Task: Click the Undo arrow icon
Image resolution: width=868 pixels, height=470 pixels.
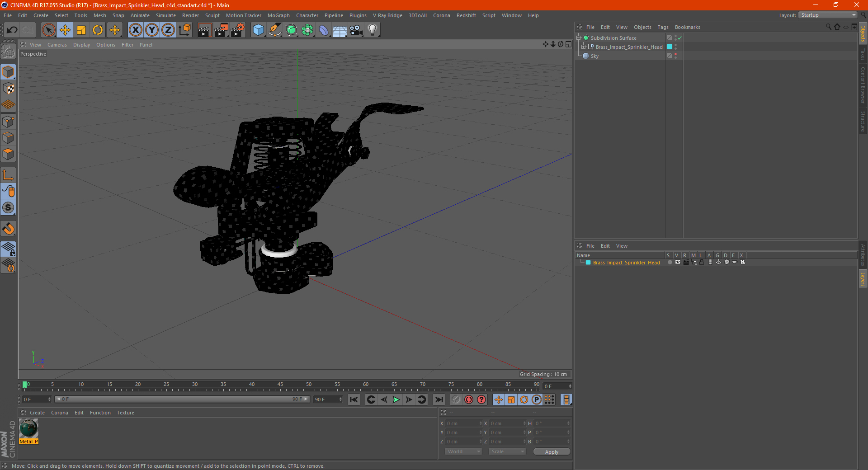Action: click(x=12, y=30)
